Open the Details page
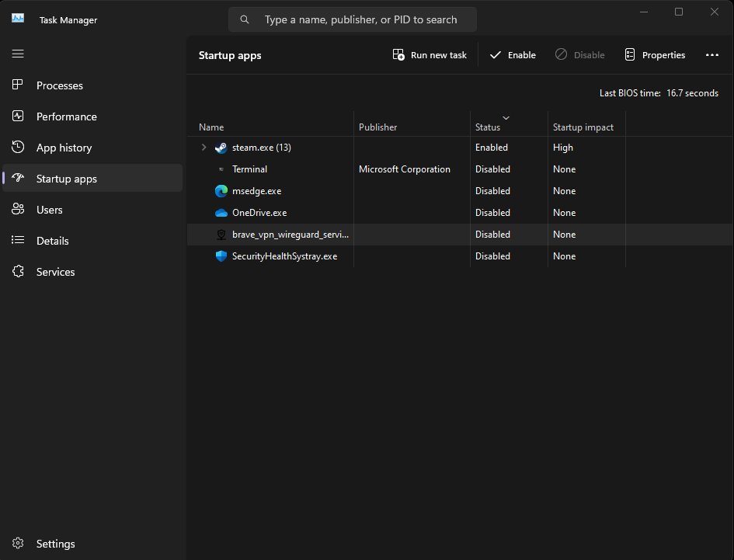This screenshot has height=560, width=734. tap(92, 240)
